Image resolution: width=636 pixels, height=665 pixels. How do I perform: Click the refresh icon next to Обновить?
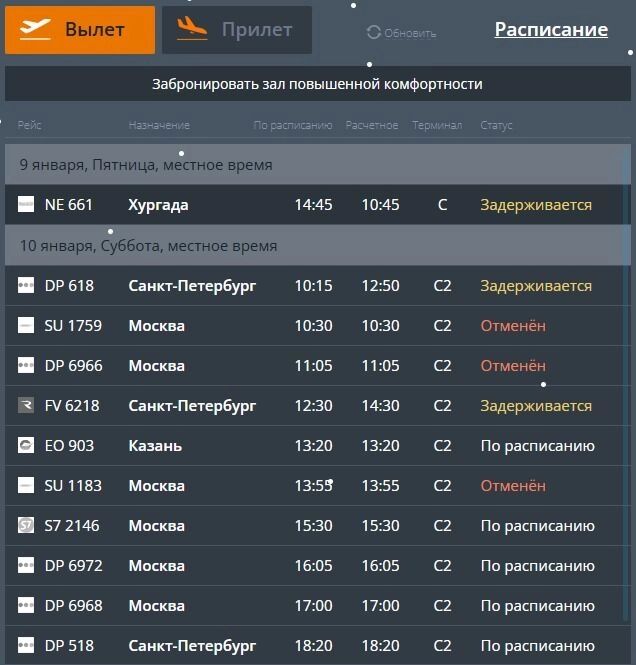pos(374,32)
